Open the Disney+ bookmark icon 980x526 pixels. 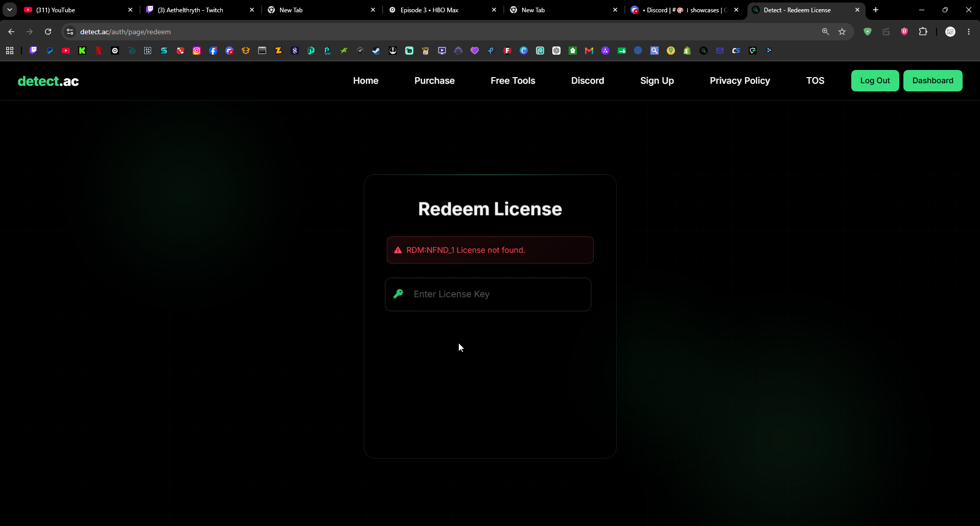[x=131, y=51]
